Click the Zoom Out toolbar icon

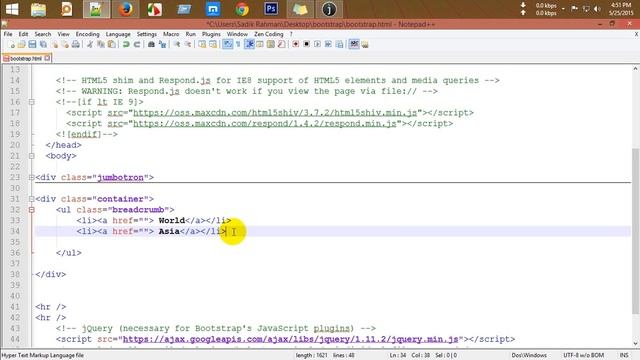pos(188,44)
